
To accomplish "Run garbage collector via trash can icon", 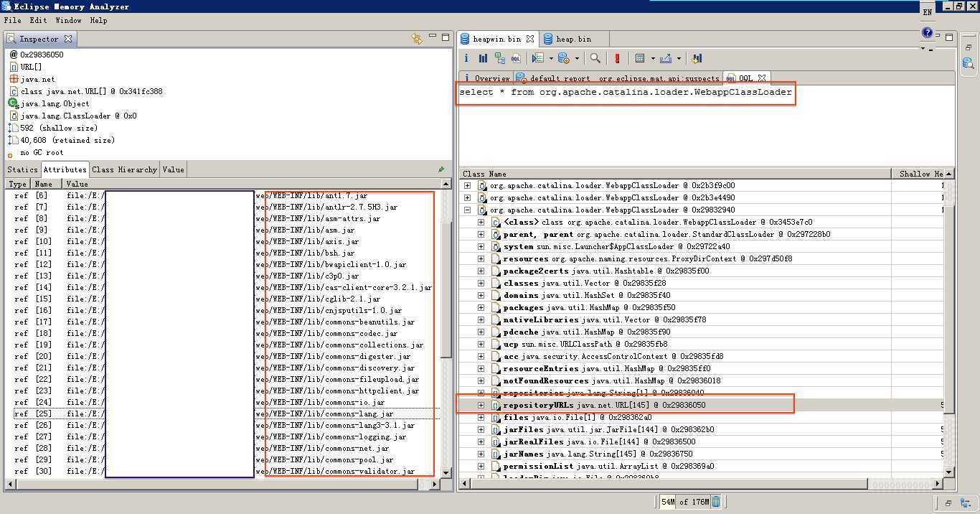I will [x=716, y=502].
